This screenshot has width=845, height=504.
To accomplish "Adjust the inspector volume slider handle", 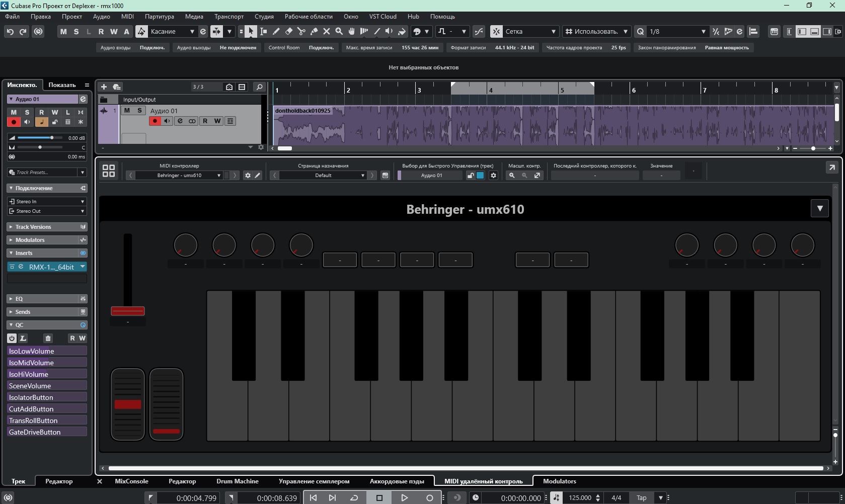I will (51, 137).
